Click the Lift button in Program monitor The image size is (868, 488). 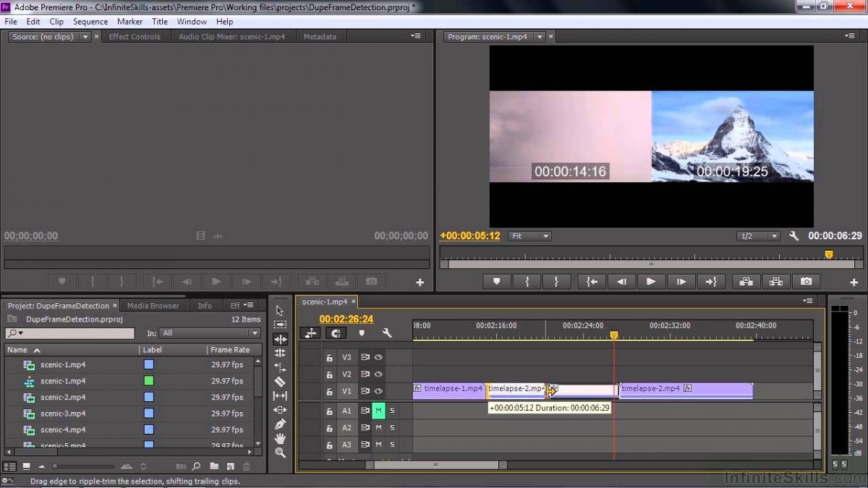pos(745,282)
